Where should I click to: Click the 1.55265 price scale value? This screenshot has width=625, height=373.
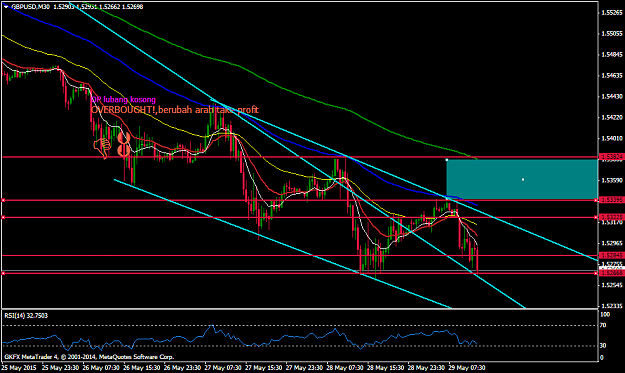[612, 13]
